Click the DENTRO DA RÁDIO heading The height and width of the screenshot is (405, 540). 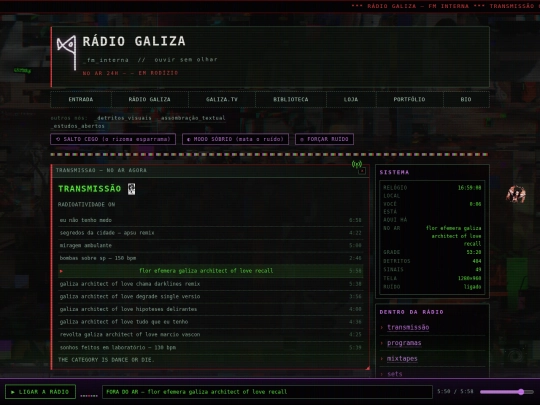412,312
